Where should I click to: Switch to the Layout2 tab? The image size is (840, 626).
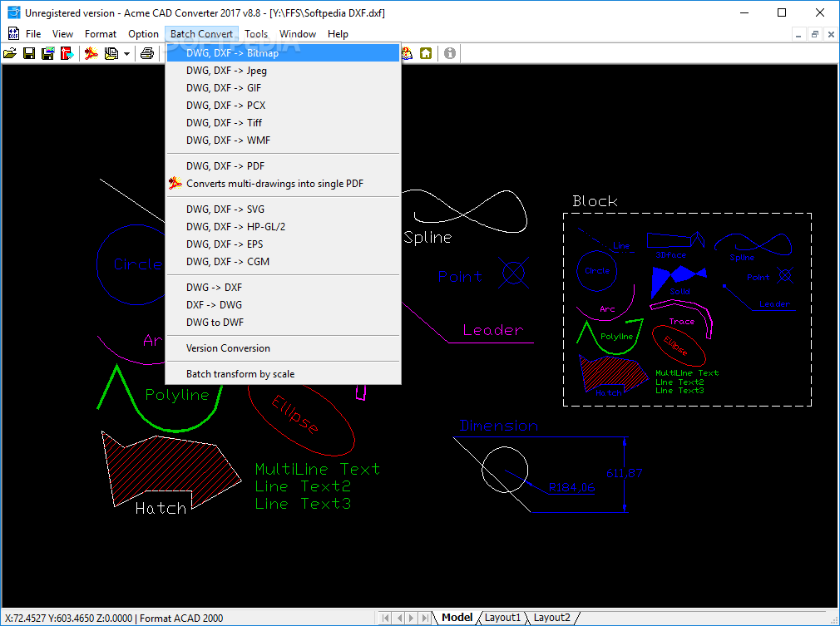click(551, 618)
